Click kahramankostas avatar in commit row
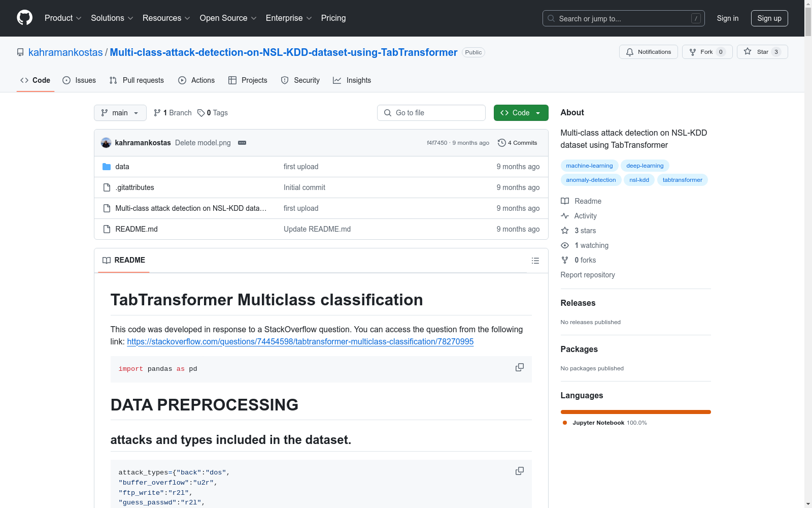 coord(106,143)
